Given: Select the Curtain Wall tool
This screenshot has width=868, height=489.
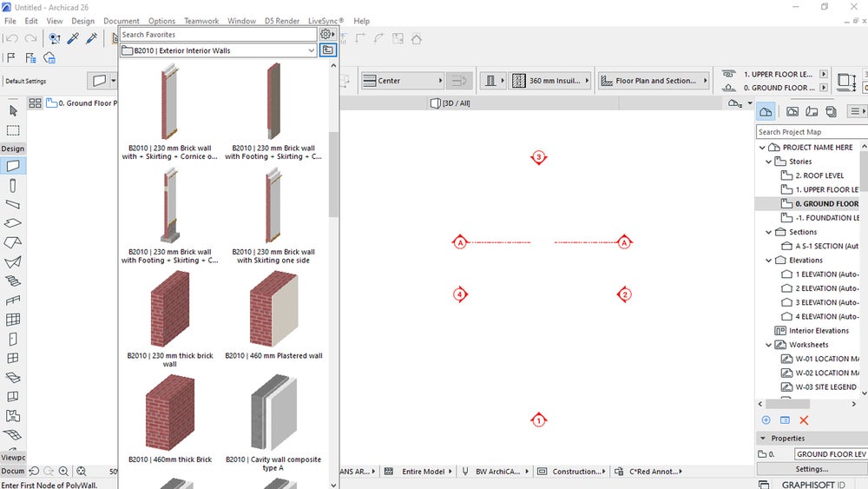Looking at the screenshot, I should tap(13, 319).
